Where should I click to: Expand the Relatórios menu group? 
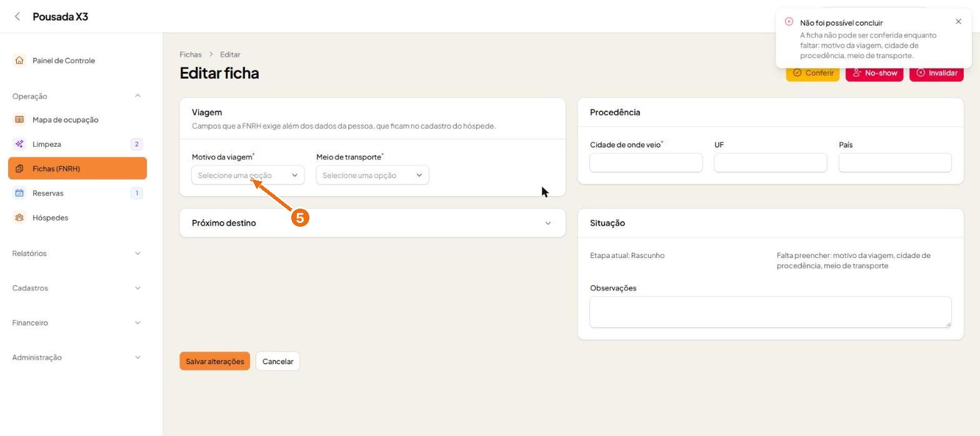click(77, 254)
